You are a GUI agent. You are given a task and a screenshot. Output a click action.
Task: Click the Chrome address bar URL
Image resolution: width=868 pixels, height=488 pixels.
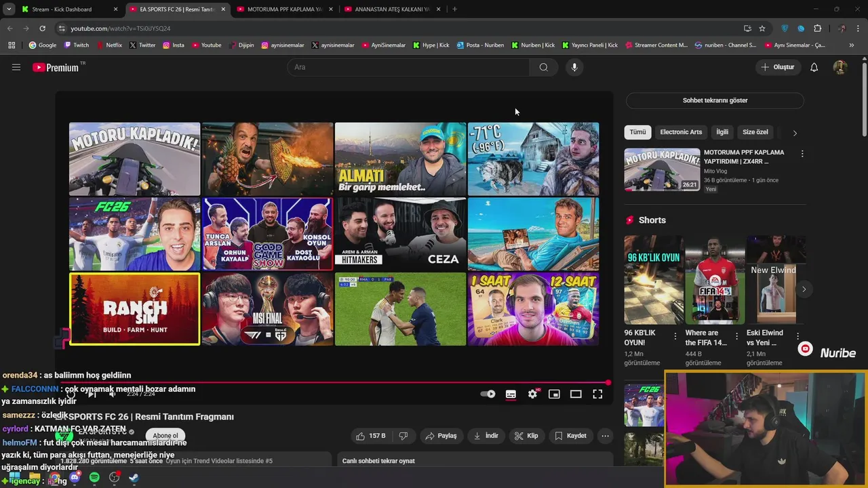[121, 28]
